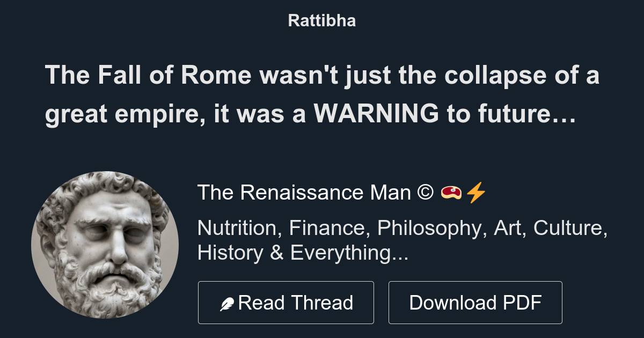Click the lightning bolt emoji in the profile name
The height and width of the screenshot is (338, 644).
click(x=477, y=193)
